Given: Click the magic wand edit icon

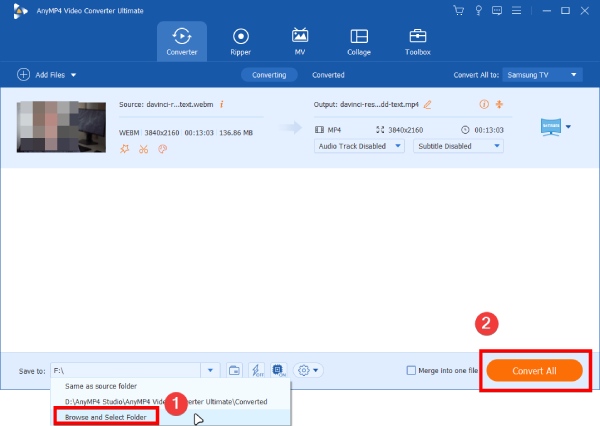Looking at the screenshot, I should click(x=125, y=149).
